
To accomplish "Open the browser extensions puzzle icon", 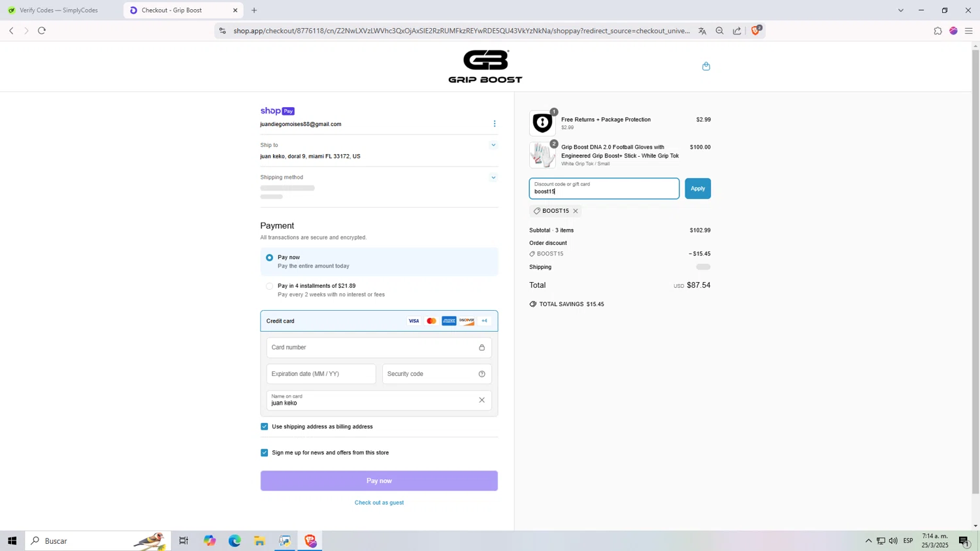I will tap(938, 31).
